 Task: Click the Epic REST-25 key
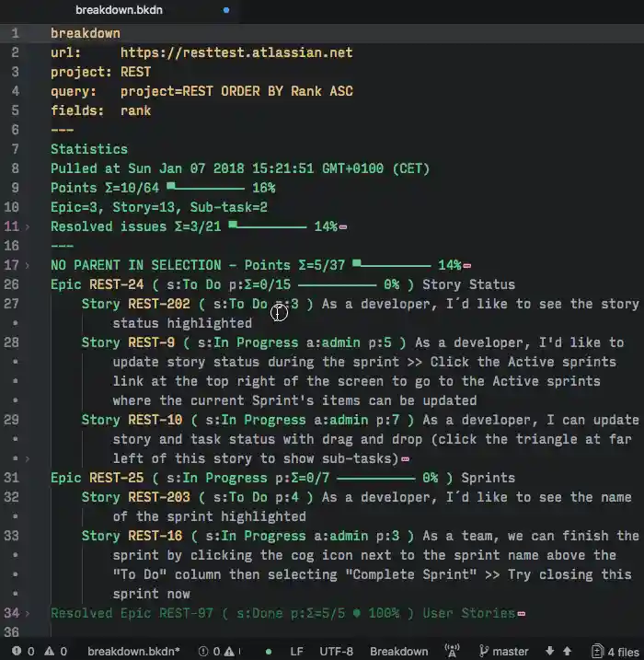pyautogui.click(x=117, y=478)
